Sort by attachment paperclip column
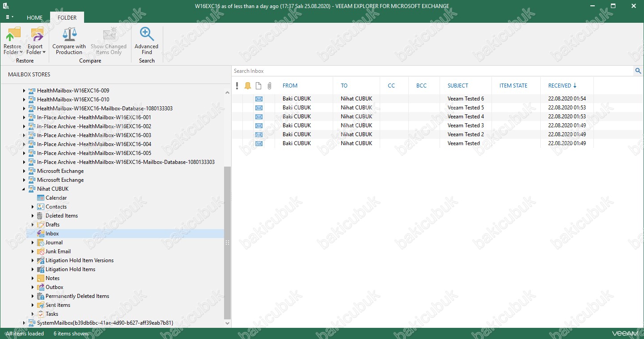 pyautogui.click(x=269, y=86)
